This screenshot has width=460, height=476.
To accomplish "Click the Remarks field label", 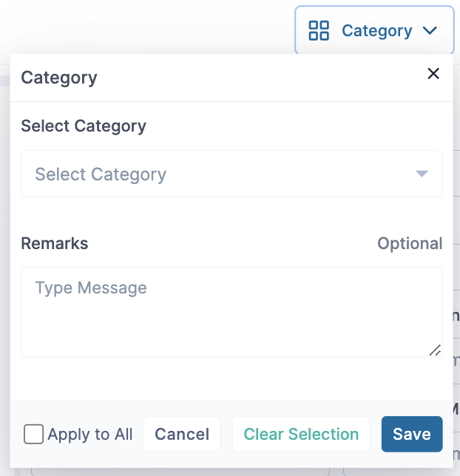I will pyautogui.click(x=54, y=243).
